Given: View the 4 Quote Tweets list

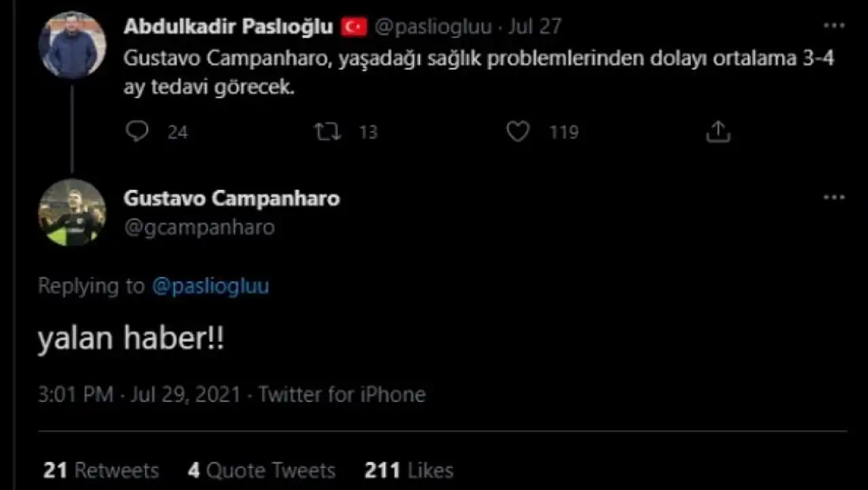Looking at the screenshot, I should (262, 470).
